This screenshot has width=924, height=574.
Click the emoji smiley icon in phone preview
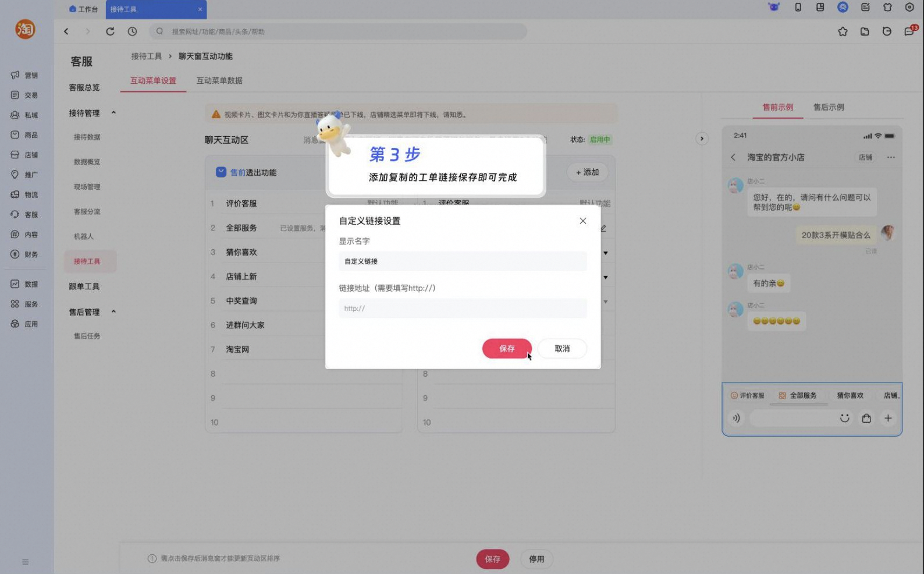click(844, 418)
